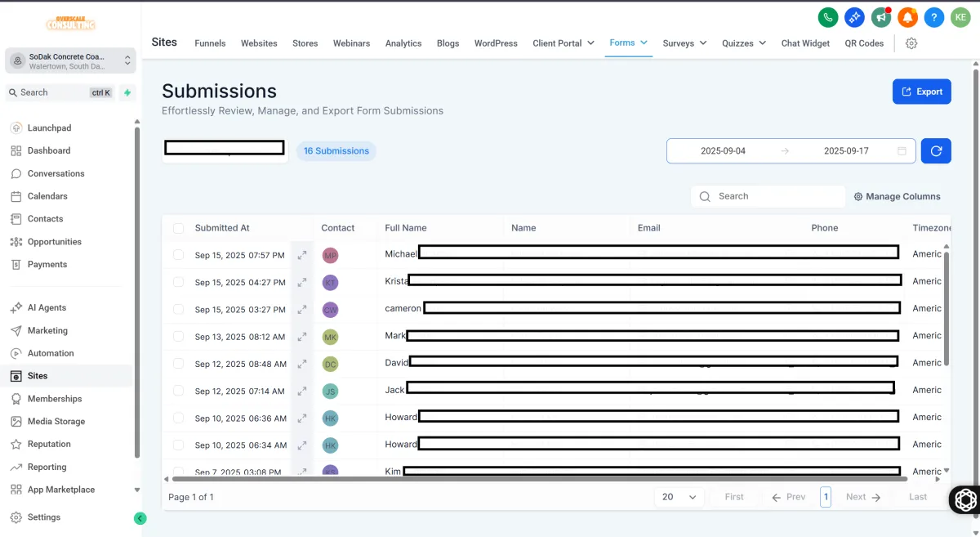Select all submissions header checkbox
Screen dimensions: 980x537
click(x=178, y=228)
